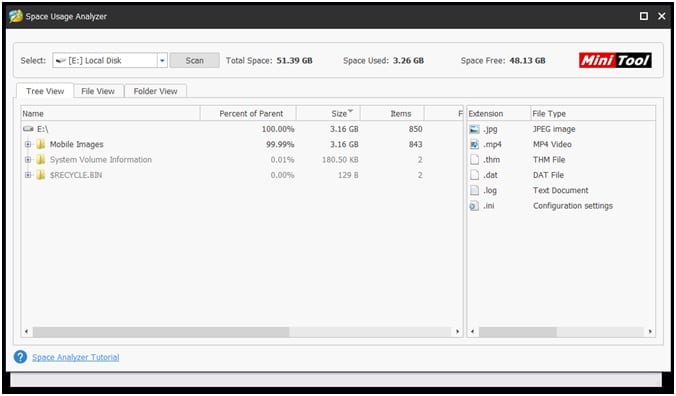
Task: Click the 99.99% percent value
Action: (280, 144)
